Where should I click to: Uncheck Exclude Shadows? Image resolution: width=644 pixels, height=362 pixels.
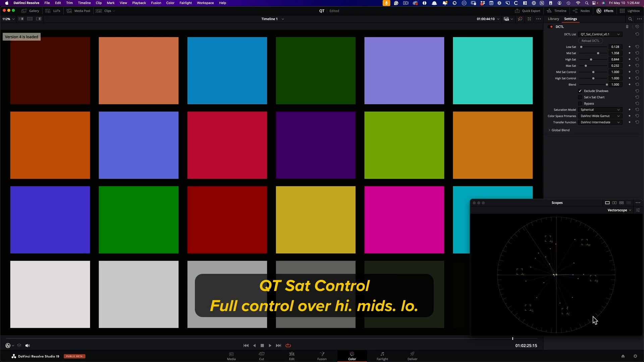[x=580, y=91]
